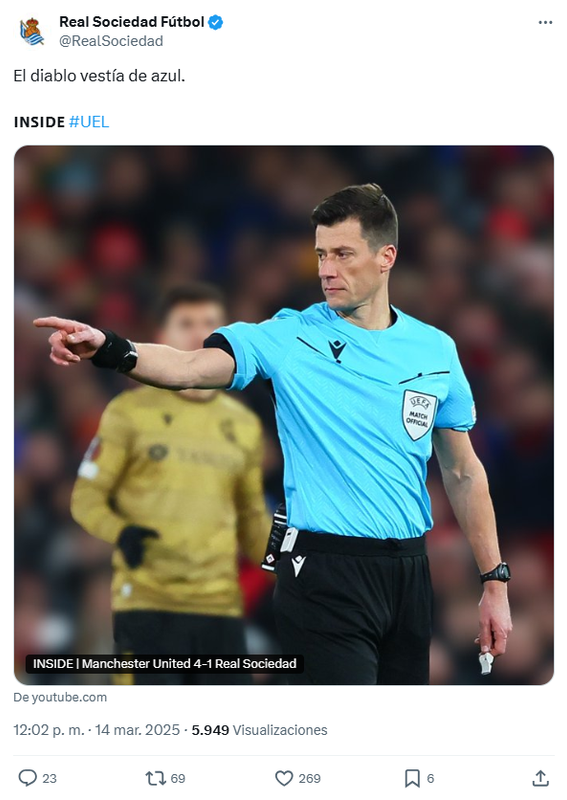
Task: Click the 269 likes count
Action: pos(309,779)
